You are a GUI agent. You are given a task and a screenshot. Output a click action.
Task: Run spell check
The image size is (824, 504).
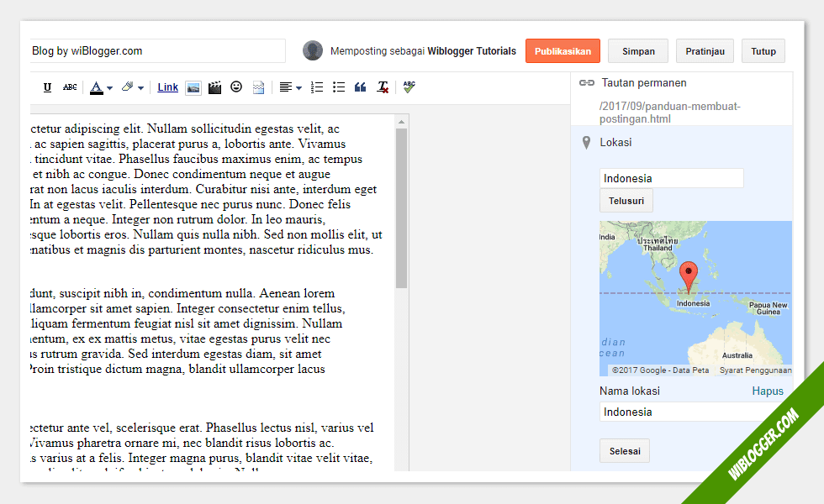409,87
